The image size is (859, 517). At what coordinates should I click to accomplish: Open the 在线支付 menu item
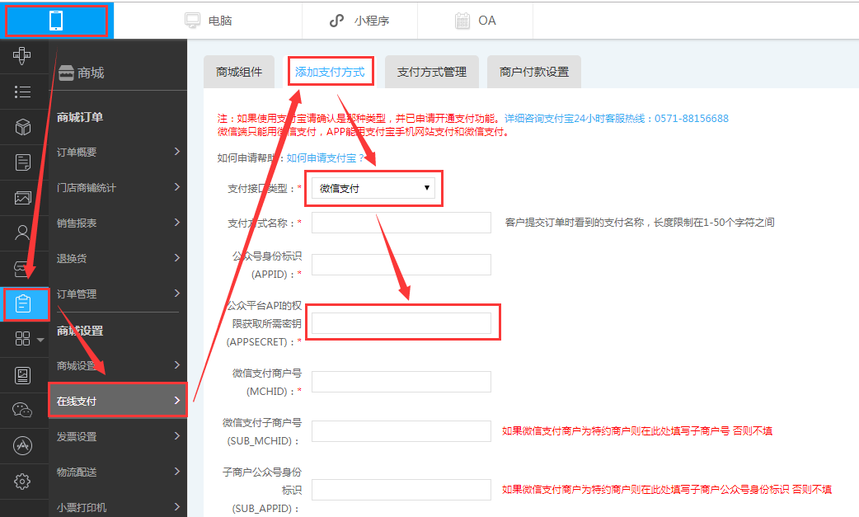118,401
